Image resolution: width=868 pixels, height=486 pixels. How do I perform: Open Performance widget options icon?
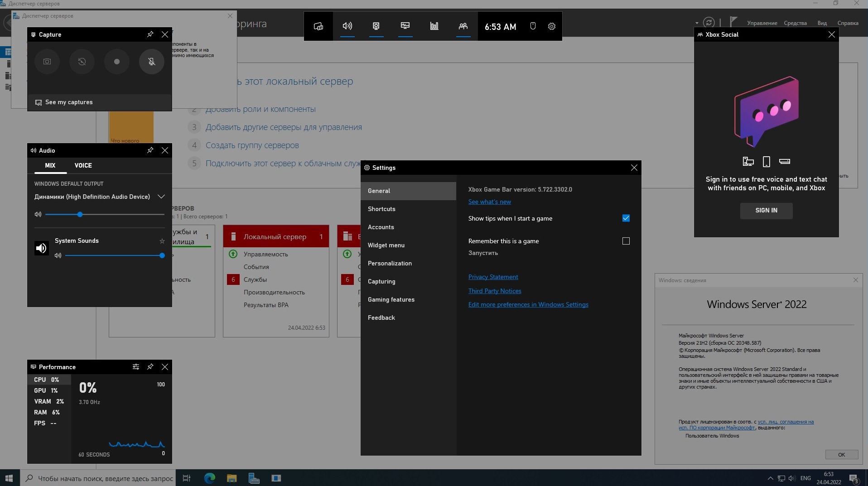(136, 367)
